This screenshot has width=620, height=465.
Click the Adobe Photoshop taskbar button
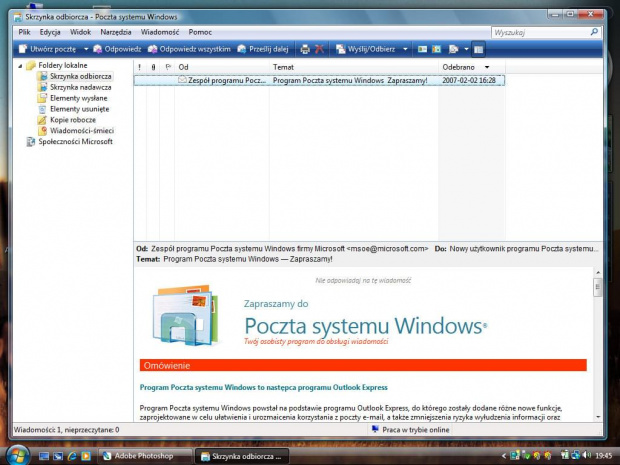click(145, 456)
